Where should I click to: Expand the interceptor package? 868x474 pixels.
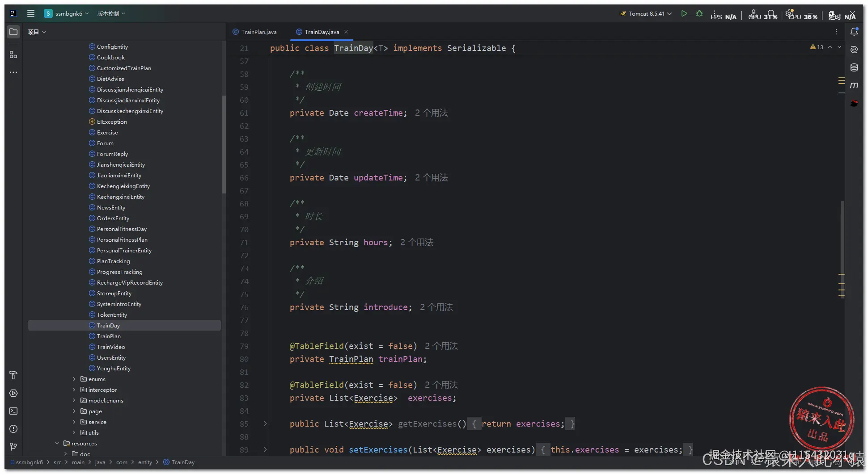(x=74, y=390)
